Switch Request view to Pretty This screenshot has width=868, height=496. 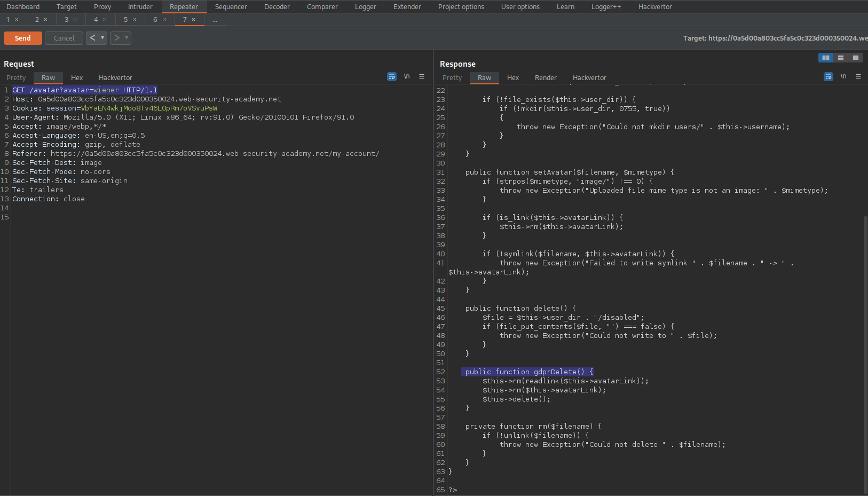coord(16,78)
